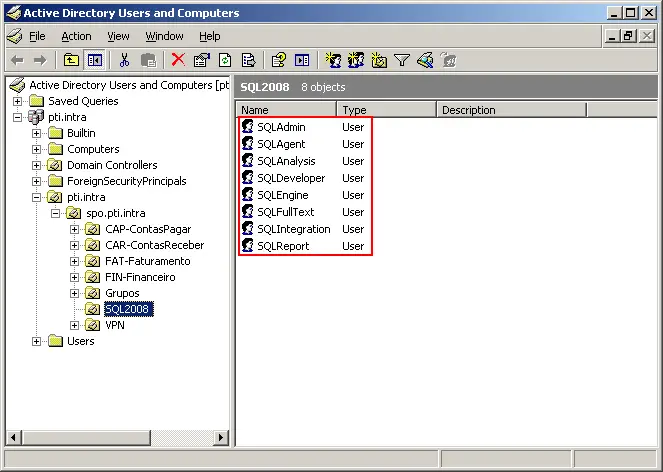Expand the ForeignSecurityPrincipals folder
This screenshot has width=663, height=472.
36,181
